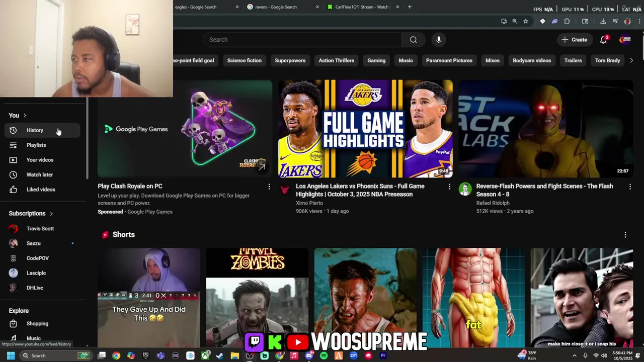Select the Bodycam videos chip
644x362 pixels.
point(532,60)
